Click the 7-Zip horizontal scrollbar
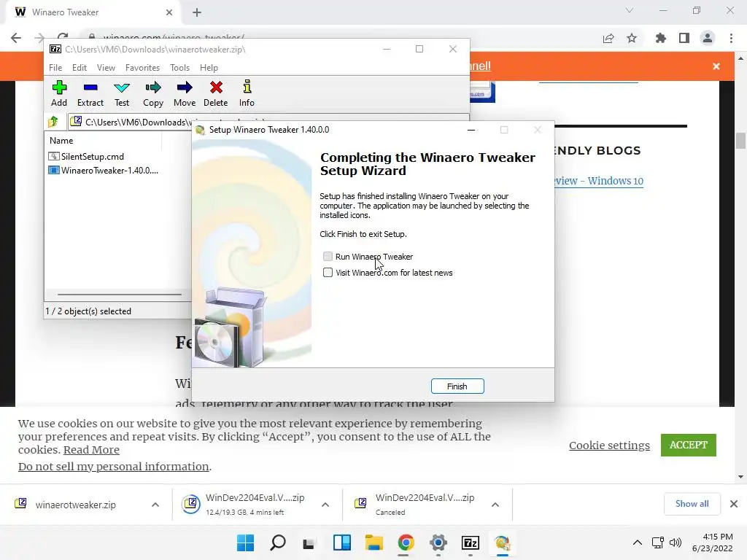This screenshot has width=747, height=560. point(120,295)
